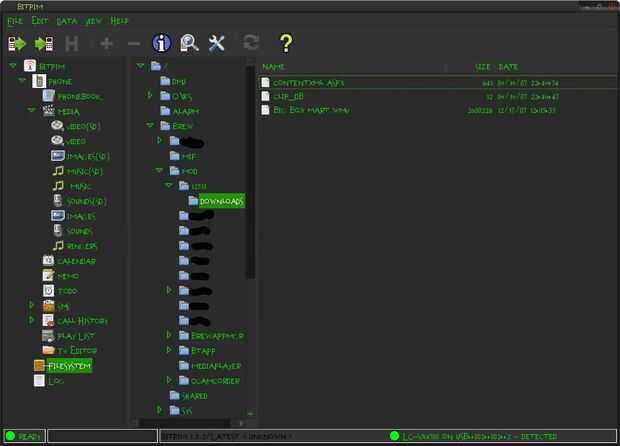Viewport: 620px width, 446px height.
Task: Sort by the Size column header
Action: point(483,67)
